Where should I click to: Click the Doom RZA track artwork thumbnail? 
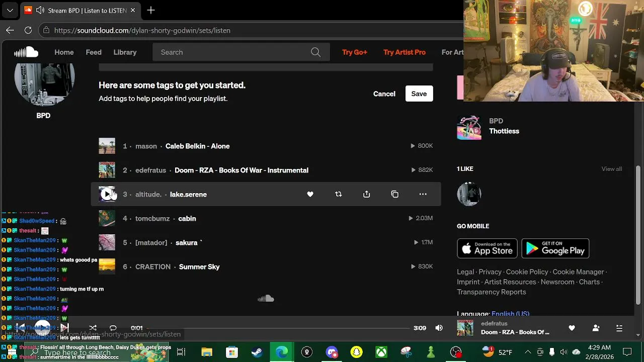tap(107, 170)
